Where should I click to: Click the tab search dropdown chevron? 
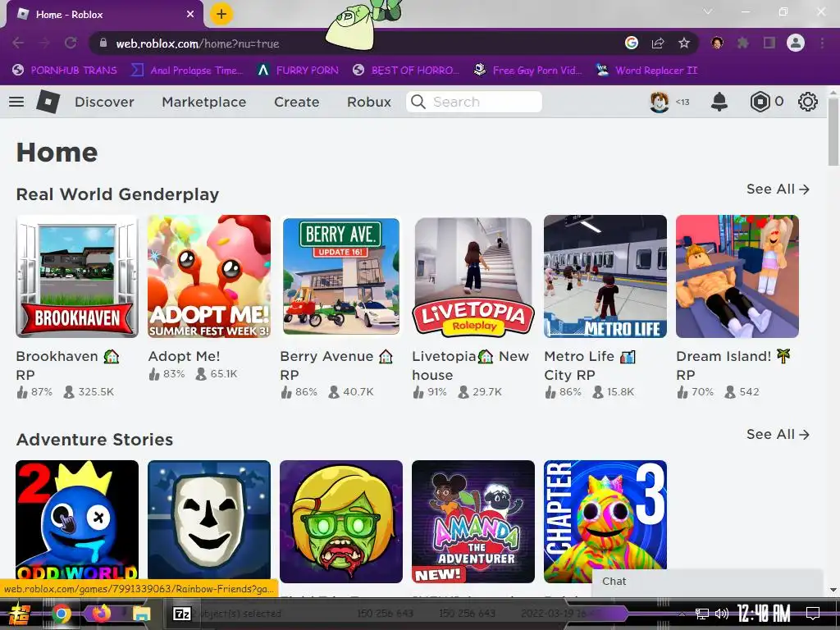tap(708, 11)
